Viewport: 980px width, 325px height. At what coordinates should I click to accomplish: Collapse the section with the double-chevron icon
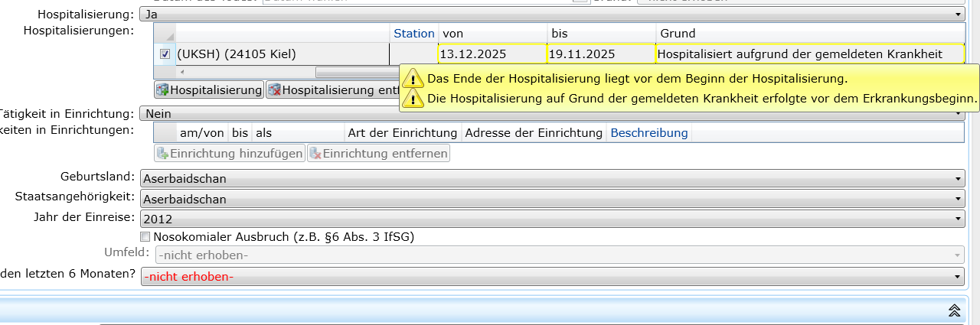coord(954,310)
